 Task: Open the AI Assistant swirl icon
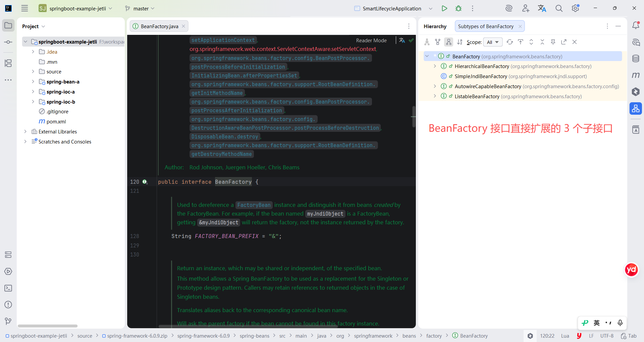pos(509,8)
